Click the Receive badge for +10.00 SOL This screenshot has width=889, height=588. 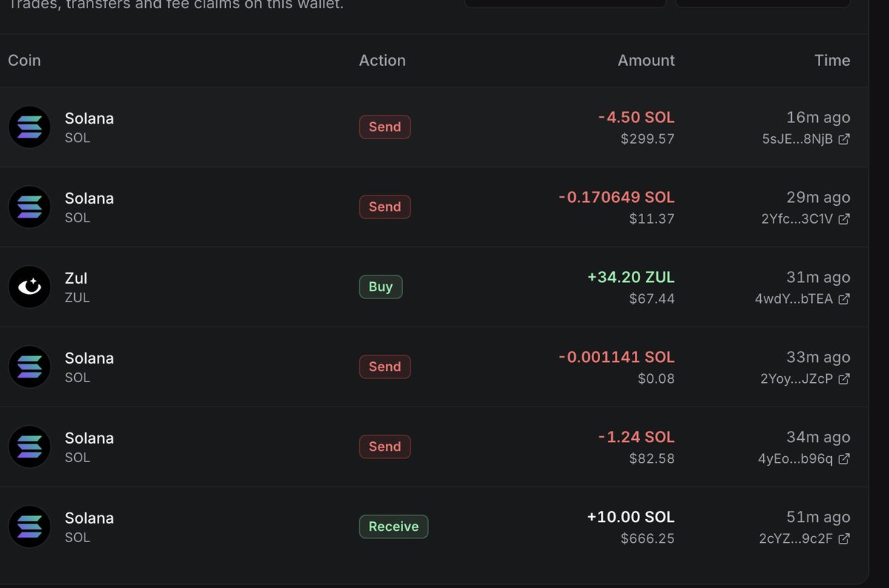(x=393, y=527)
